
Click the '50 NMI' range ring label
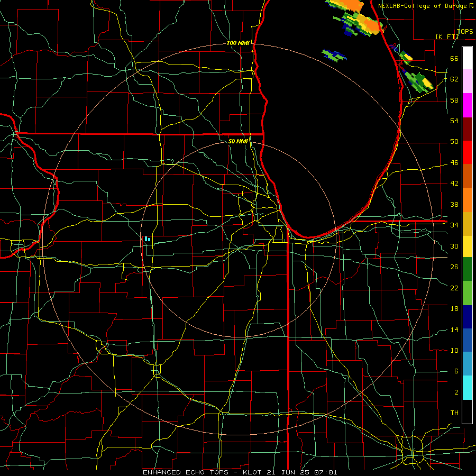(238, 141)
